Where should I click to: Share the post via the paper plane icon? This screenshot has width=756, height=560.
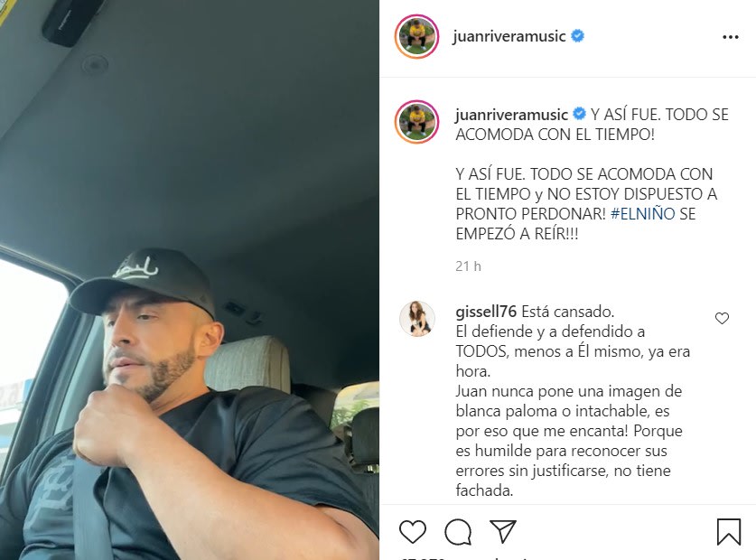pos(503,531)
